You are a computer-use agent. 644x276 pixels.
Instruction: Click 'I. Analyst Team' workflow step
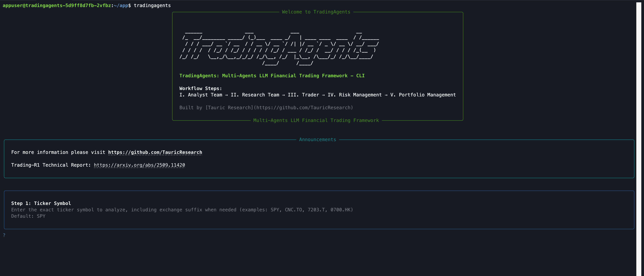(201, 95)
